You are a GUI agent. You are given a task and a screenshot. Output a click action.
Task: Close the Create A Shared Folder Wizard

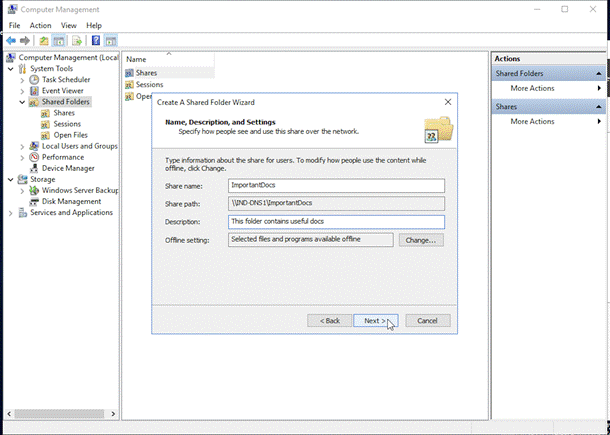click(x=448, y=102)
